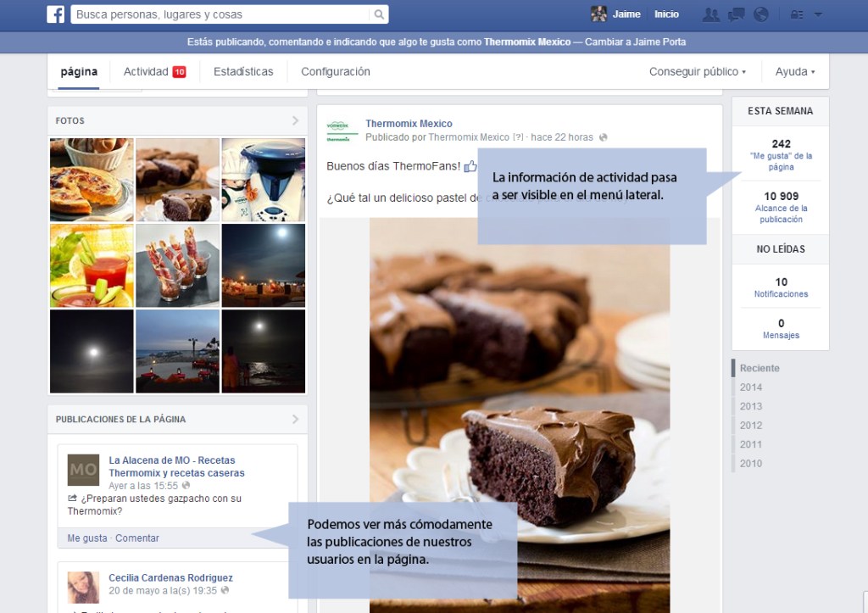Switch to the Estadísticas tab
Viewport: 868px width, 613px height.
coord(243,72)
